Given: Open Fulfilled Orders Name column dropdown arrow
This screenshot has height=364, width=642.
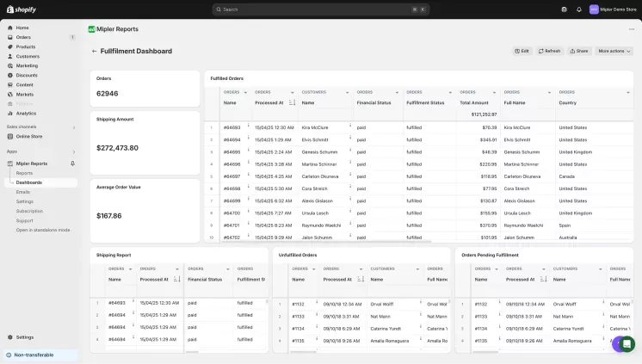Looking at the screenshot, I should tap(245, 93).
